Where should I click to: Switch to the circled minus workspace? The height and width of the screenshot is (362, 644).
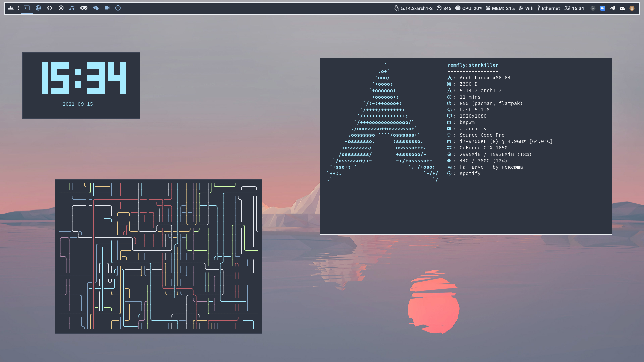(118, 8)
